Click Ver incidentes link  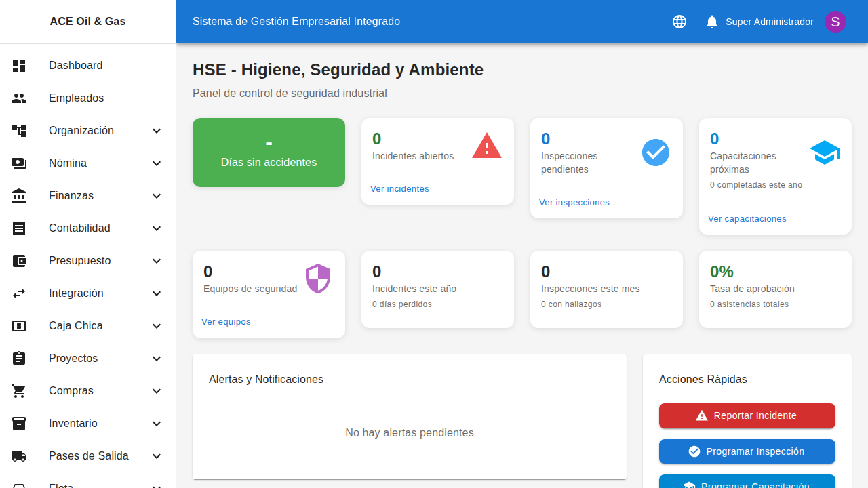pos(399,188)
